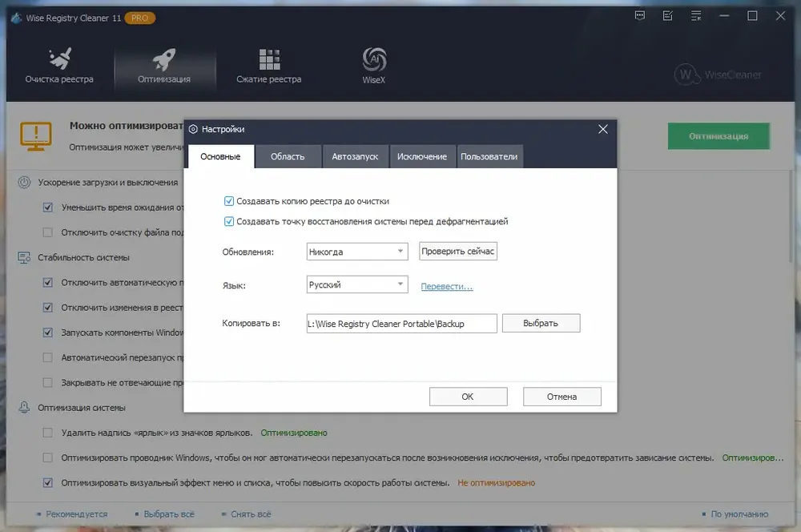Viewport: 801px width, 532px height.
Task: Close the Настройки dialog
Action: coord(603,129)
